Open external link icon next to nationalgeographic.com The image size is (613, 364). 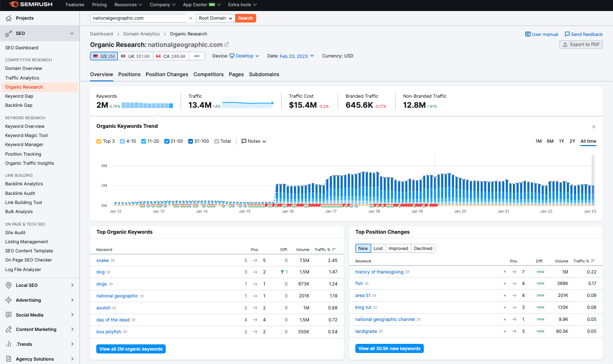227,45
